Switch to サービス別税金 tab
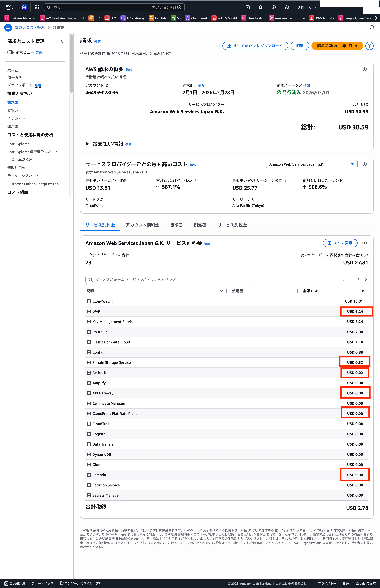The width and height of the screenshot is (380, 588). [x=232, y=225]
